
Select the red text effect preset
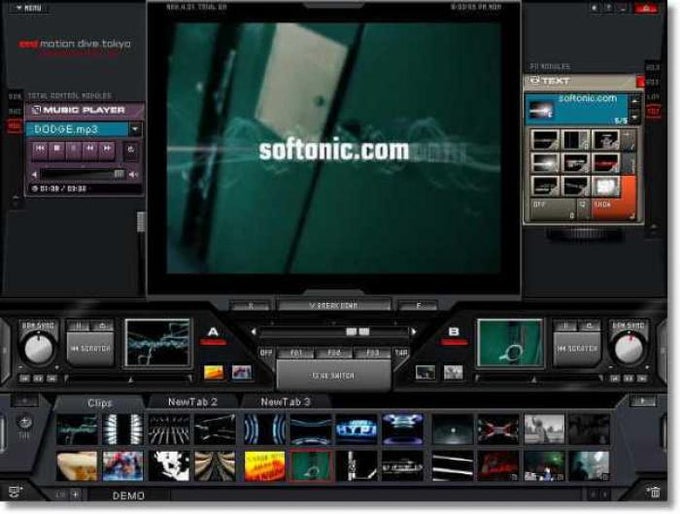(605, 164)
